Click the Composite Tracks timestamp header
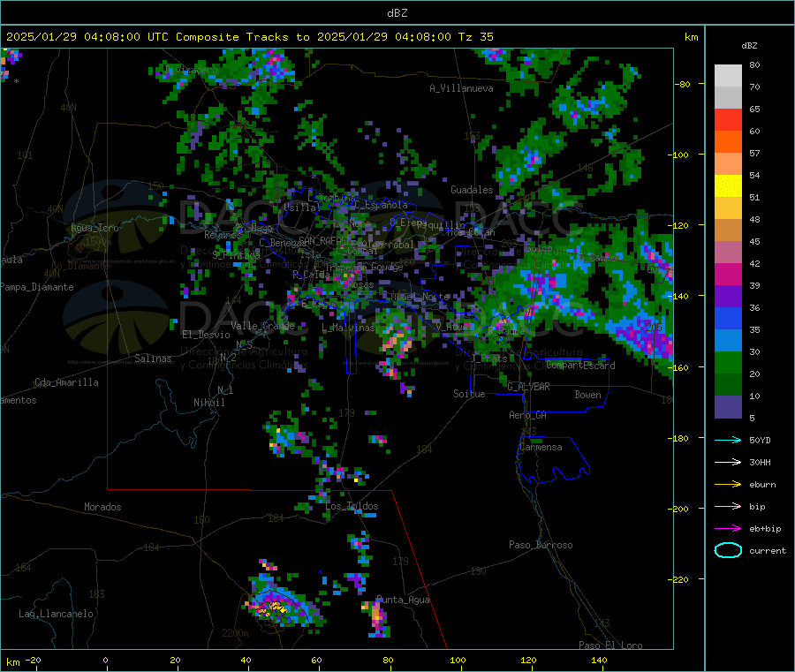The height and width of the screenshot is (672, 795). pyautogui.click(x=249, y=37)
